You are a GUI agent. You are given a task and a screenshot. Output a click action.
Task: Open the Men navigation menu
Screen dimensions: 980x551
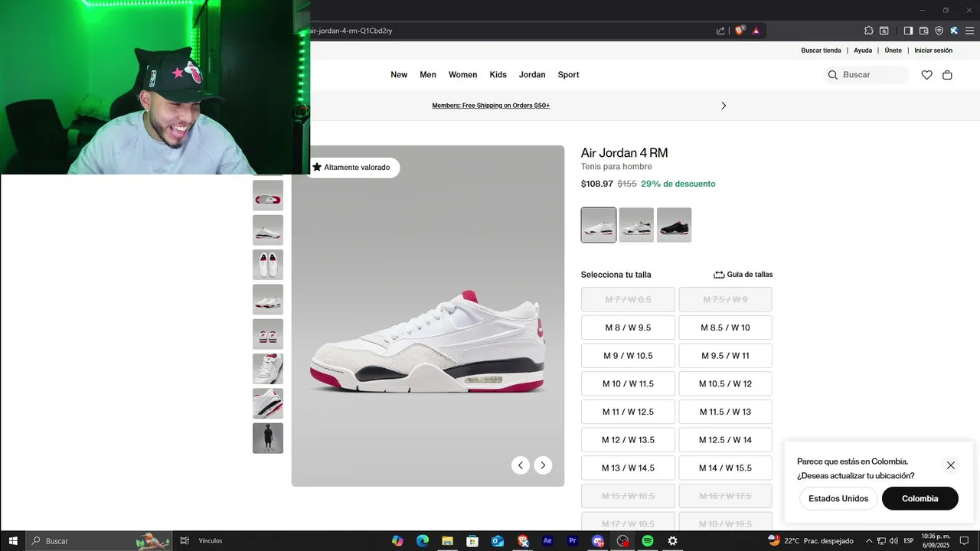(x=428, y=75)
